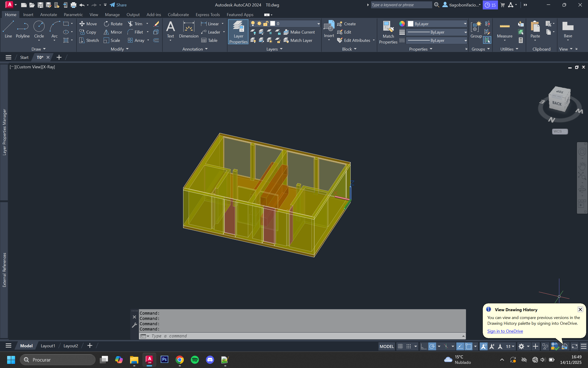Click the object color wheel swatch
The image size is (588, 368).
(402, 24)
